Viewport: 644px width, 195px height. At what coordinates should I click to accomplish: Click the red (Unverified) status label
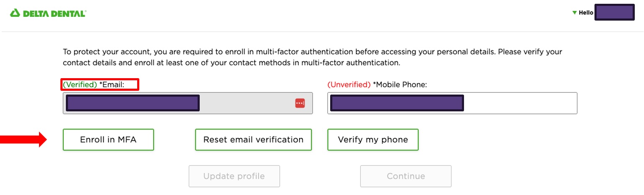coord(349,84)
